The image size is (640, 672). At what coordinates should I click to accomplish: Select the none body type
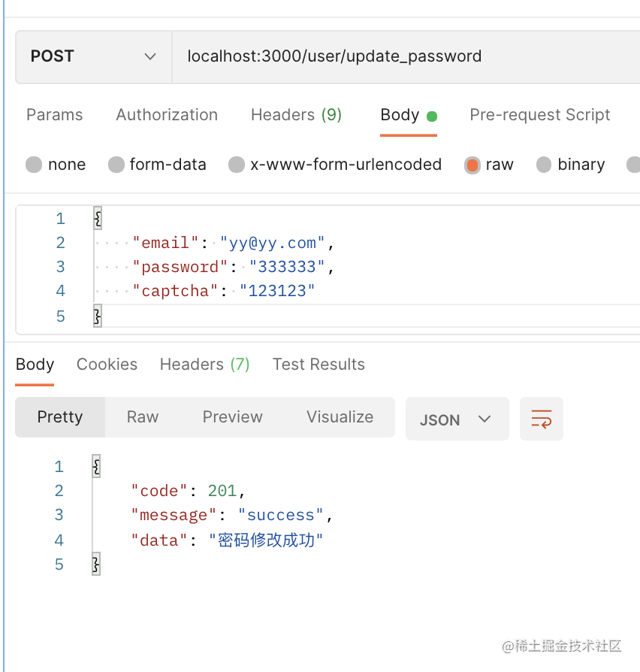click(34, 165)
